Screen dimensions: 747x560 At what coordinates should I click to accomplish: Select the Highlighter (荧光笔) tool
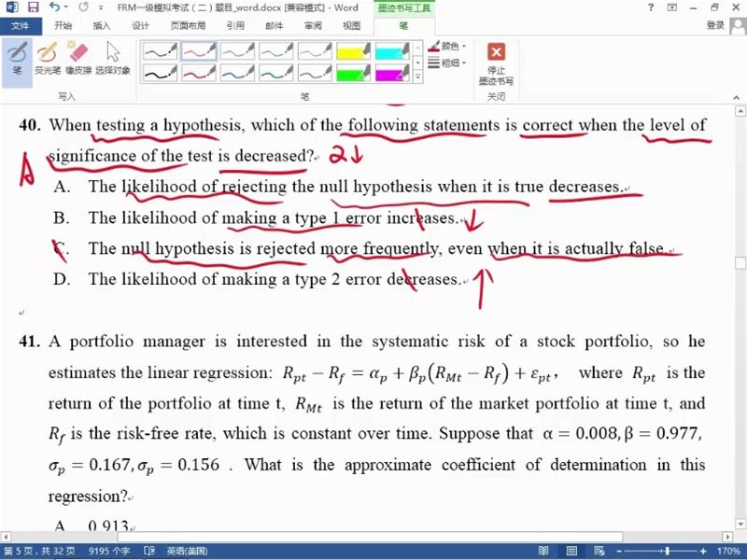[48, 58]
